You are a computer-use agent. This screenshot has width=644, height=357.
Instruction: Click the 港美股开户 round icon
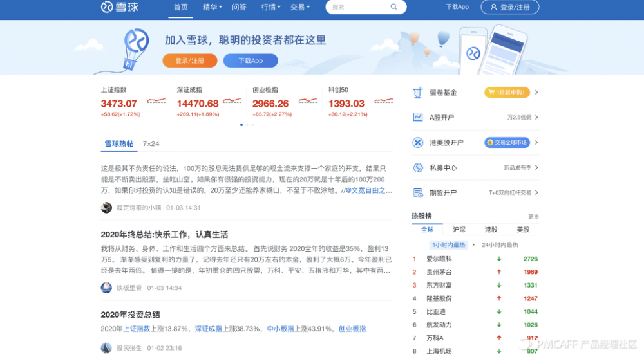point(418,142)
